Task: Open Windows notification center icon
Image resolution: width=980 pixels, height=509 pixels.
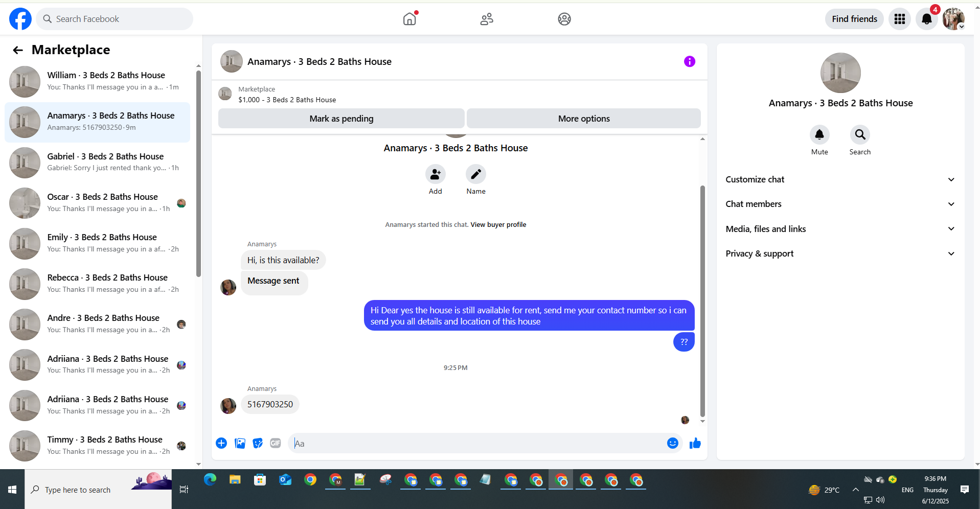Action: (965, 490)
